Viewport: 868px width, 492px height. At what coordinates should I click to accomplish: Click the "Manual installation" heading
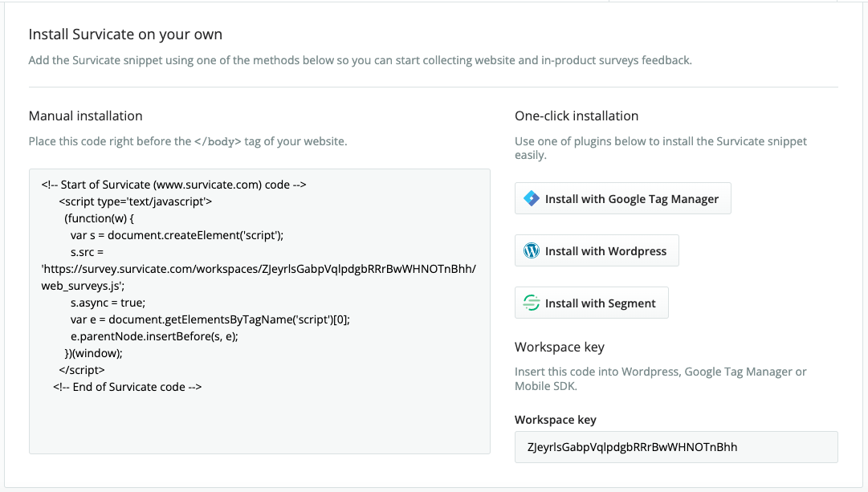click(86, 116)
